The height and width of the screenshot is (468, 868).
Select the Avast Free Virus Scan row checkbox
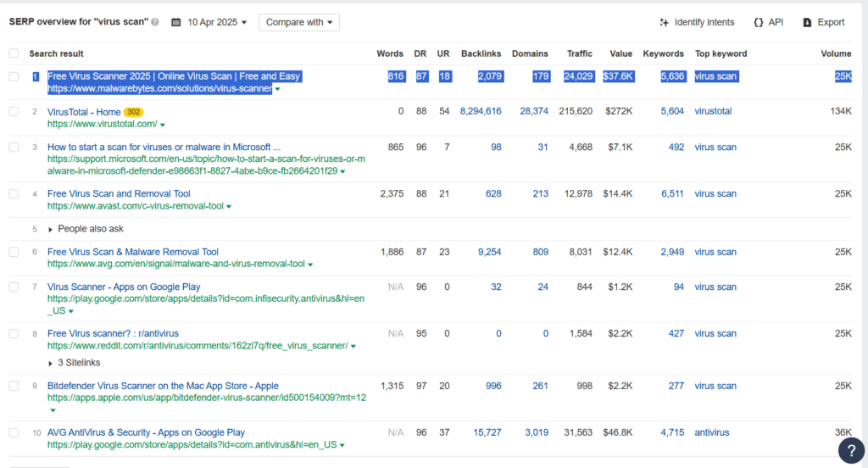[x=14, y=194]
